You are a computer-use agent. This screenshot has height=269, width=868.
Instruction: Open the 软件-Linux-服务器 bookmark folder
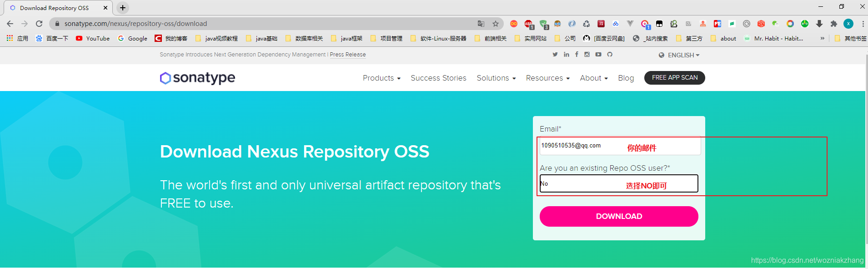point(438,39)
